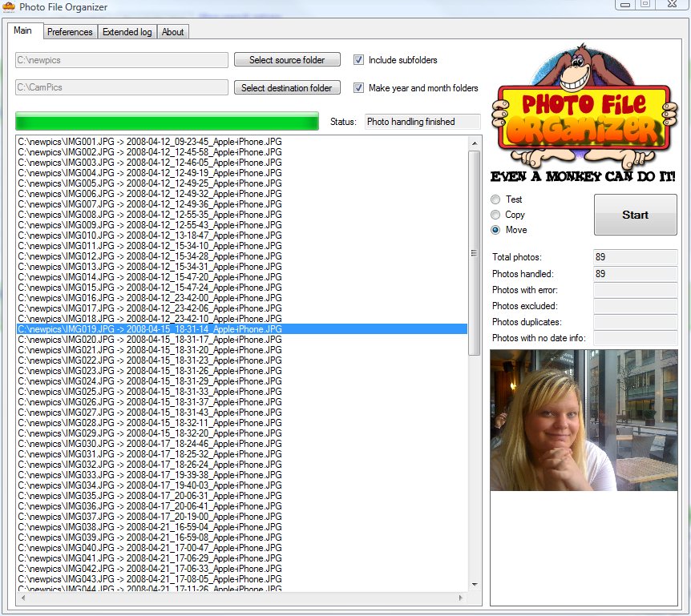Close the Photo File Organizer window
691x616 pixels.
673,4
